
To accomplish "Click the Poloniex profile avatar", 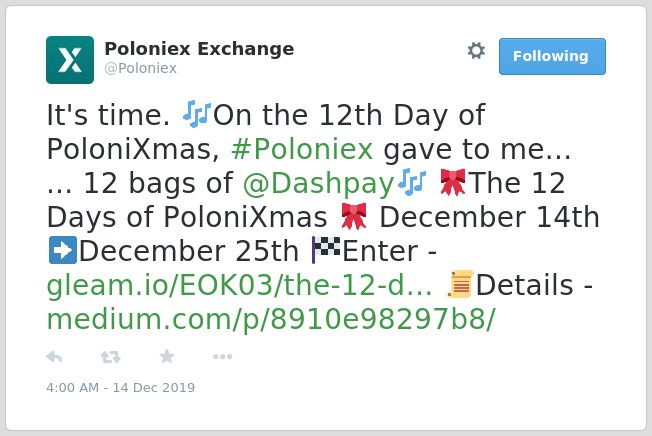I will pos(70,60).
